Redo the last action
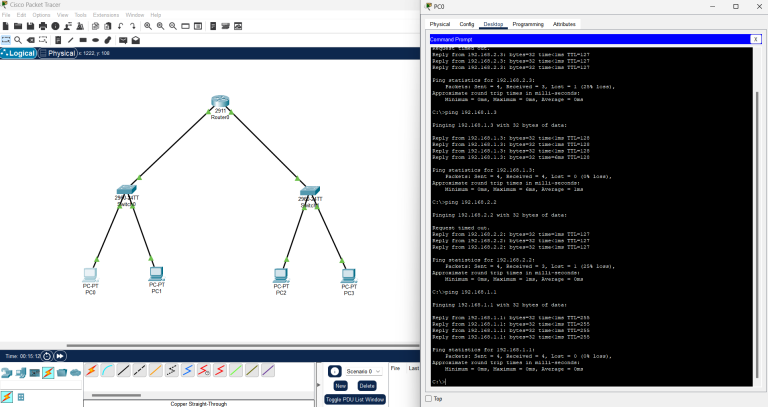The image size is (768, 407). tap(133, 26)
